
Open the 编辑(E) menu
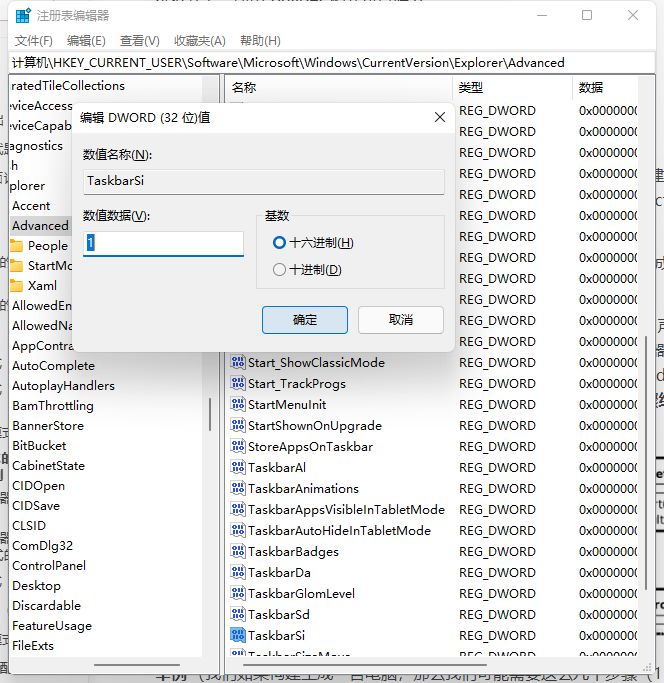pyautogui.click(x=86, y=41)
